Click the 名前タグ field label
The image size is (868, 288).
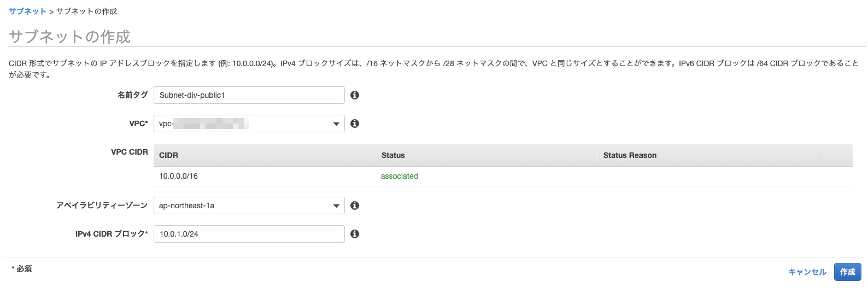pos(133,95)
